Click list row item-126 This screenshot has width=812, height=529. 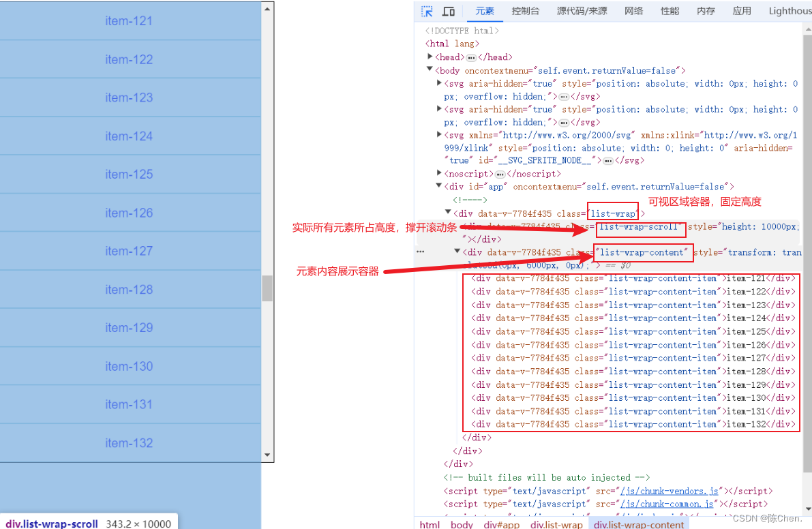coord(130,212)
